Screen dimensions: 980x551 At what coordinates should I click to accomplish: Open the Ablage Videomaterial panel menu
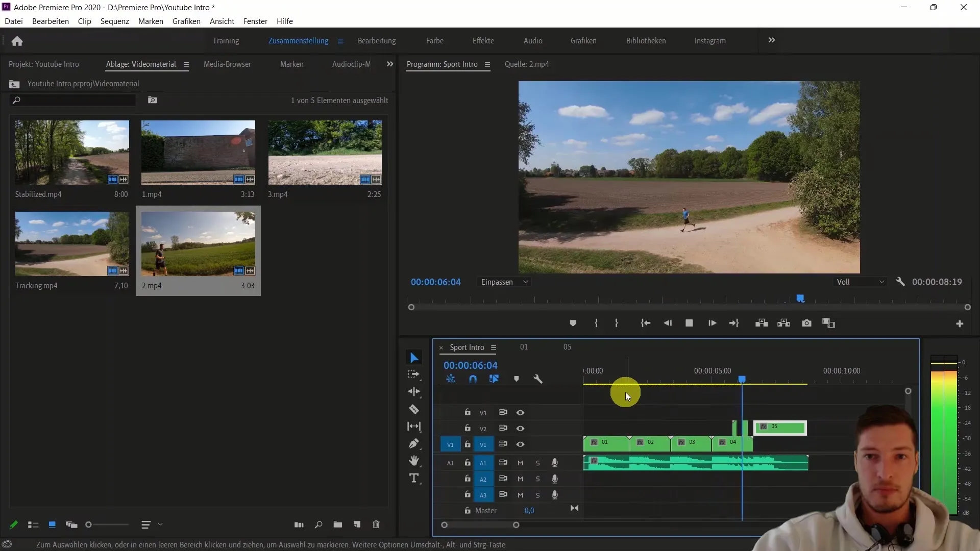[186, 64]
